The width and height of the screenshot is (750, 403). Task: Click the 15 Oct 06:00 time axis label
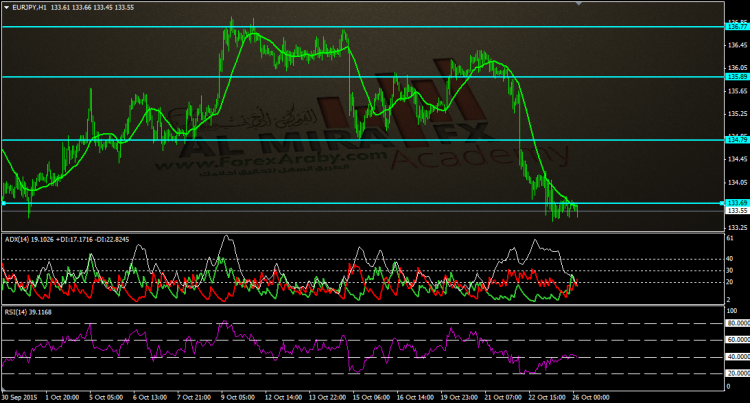(371, 397)
